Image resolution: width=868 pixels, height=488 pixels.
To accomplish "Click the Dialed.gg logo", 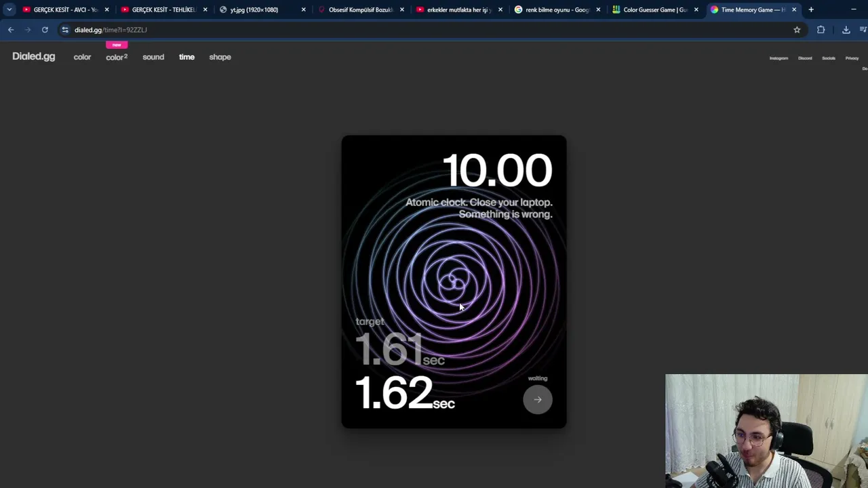I will [x=33, y=57].
